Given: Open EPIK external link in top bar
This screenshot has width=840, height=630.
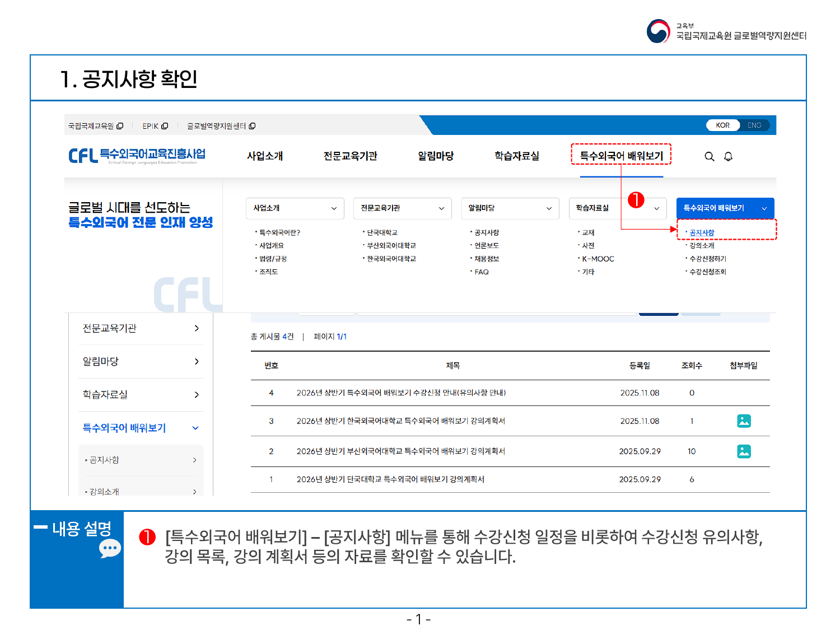Looking at the screenshot, I should tap(155, 126).
